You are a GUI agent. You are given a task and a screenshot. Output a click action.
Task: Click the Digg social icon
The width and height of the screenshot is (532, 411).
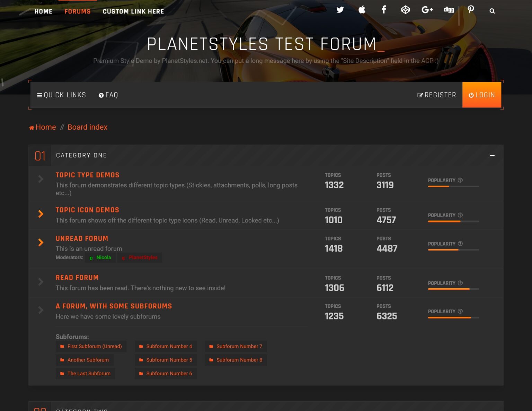click(449, 10)
